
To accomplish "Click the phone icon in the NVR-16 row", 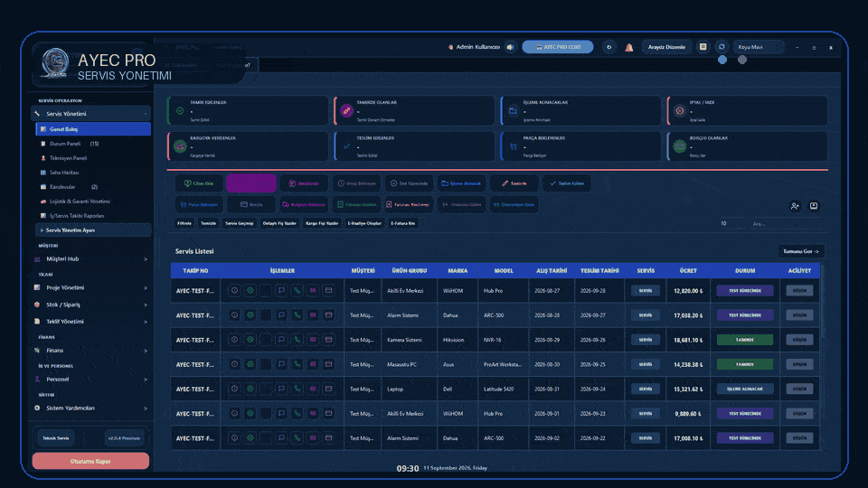I will [297, 340].
